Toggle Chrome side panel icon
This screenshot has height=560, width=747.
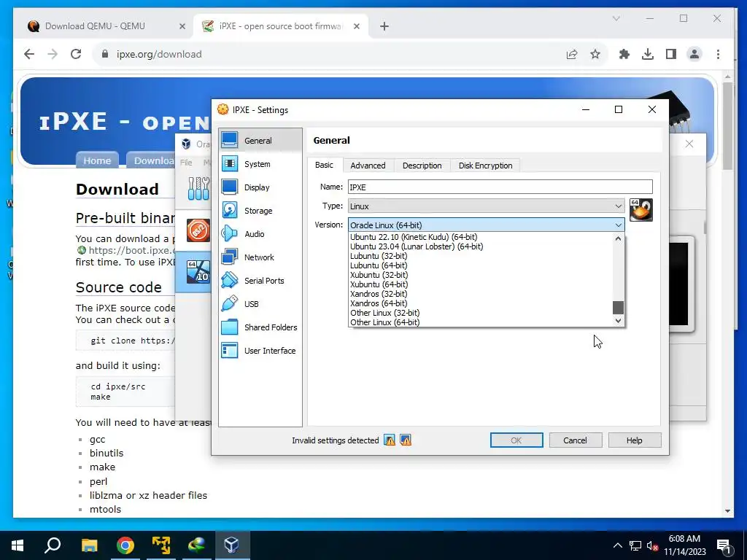[671, 54]
